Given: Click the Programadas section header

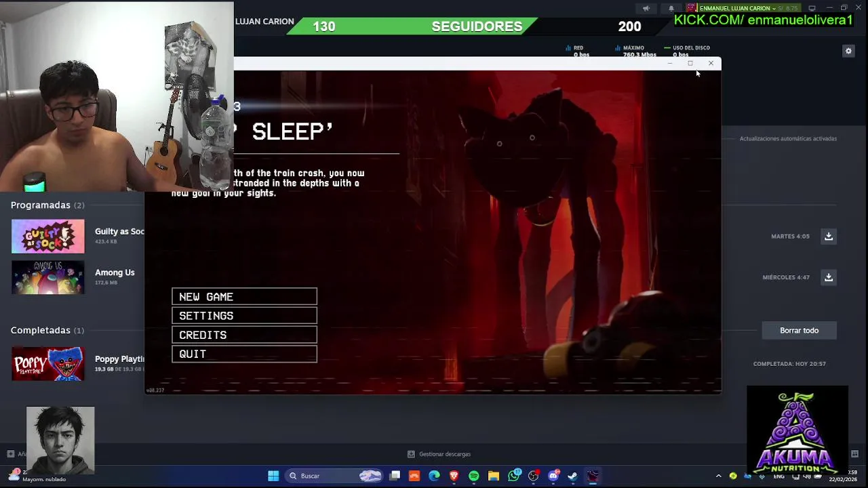Looking at the screenshot, I should [47, 205].
